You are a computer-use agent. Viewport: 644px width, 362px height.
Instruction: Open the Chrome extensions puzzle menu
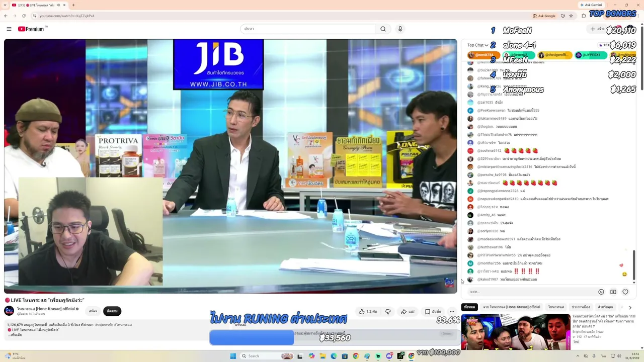pyautogui.click(x=584, y=16)
